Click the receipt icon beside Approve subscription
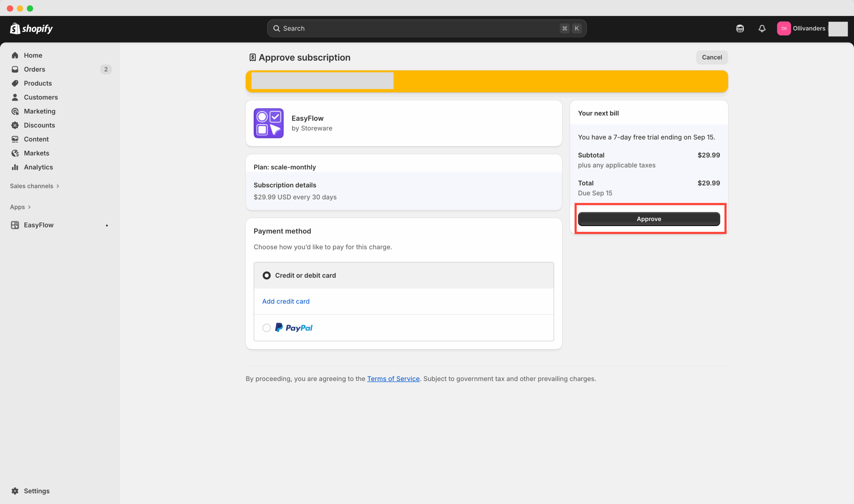 253,57
